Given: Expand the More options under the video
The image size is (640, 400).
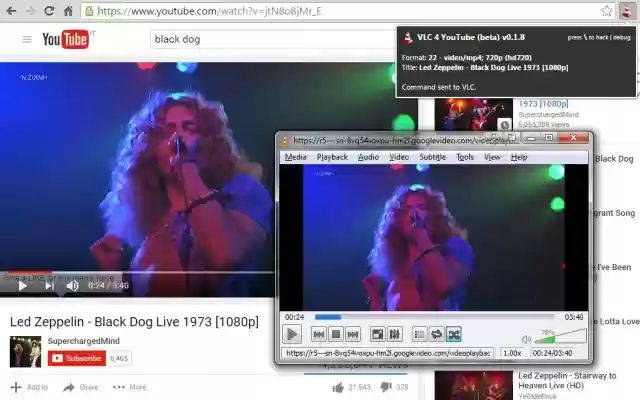Looking at the screenshot, I should click(x=129, y=387).
